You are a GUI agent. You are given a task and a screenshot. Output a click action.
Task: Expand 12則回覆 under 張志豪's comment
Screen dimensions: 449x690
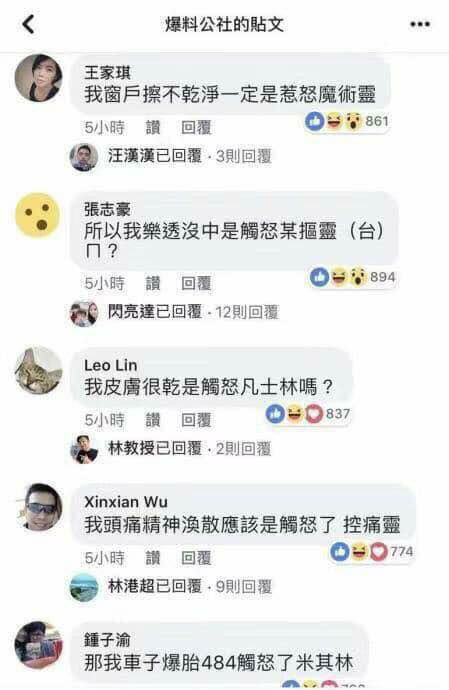tap(247, 312)
